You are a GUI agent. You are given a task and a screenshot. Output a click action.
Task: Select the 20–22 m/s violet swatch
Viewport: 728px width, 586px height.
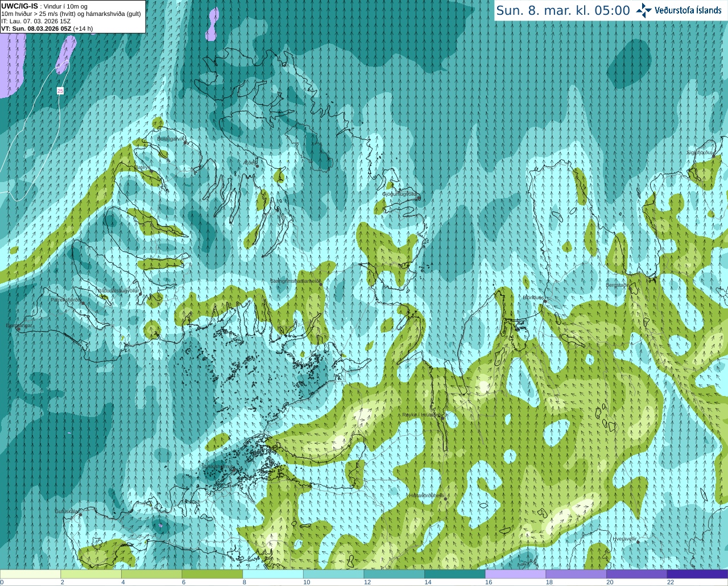[x=637, y=574]
